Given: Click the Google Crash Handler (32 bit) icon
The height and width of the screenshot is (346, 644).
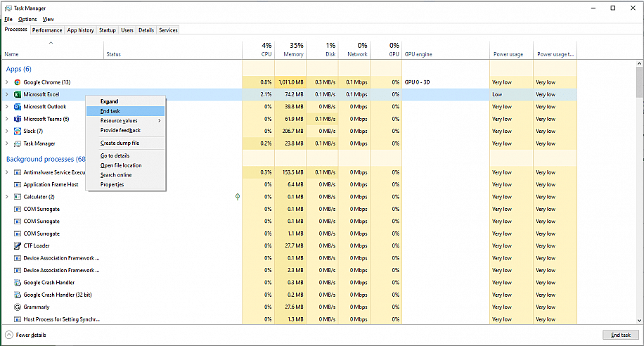Looking at the screenshot, I should click(18, 295).
